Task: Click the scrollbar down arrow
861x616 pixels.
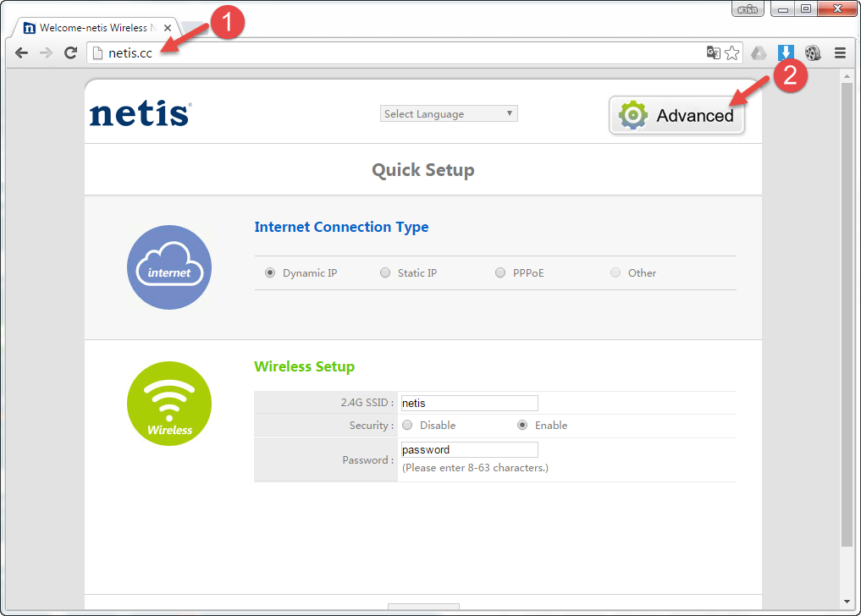Action: (x=847, y=602)
